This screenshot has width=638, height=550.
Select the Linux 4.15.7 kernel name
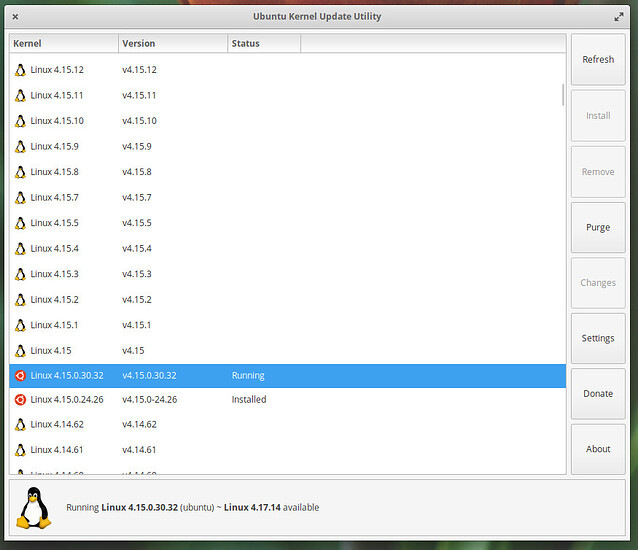pyautogui.click(x=55, y=198)
